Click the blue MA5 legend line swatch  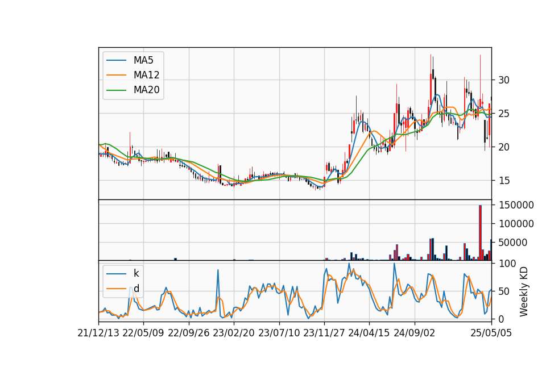116,60
